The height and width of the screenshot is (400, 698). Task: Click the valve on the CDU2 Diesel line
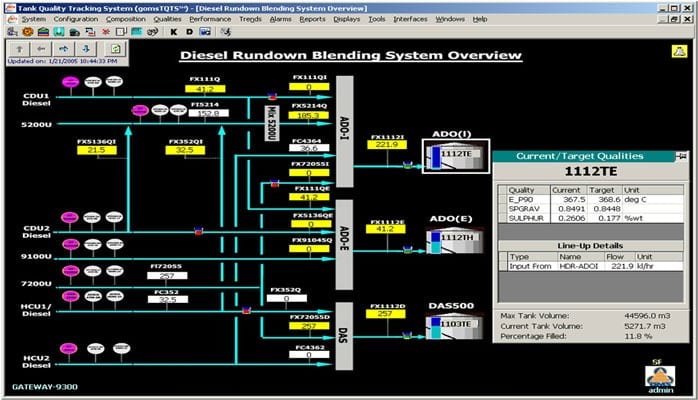pyautogui.click(x=199, y=231)
